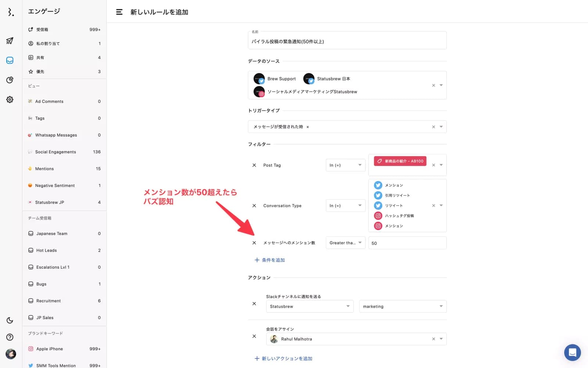Image resolution: width=588 pixels, height=368 pixels.
Task: Open the help question-mark icon
Action: 10,337
